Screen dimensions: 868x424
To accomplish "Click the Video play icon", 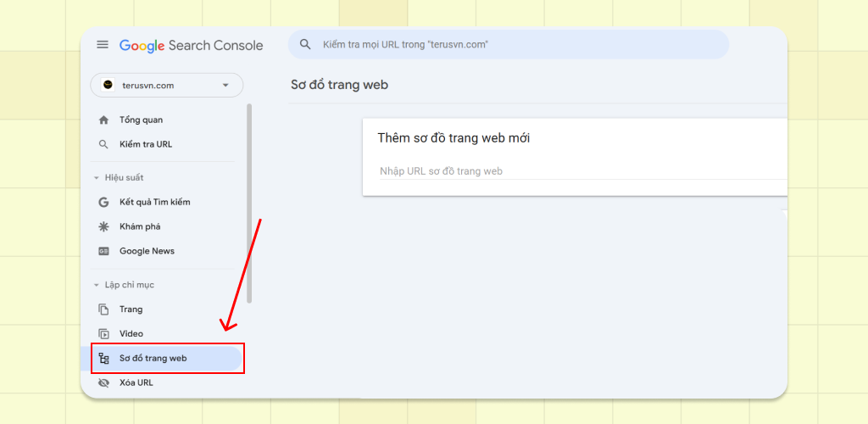I will [103, 334].
